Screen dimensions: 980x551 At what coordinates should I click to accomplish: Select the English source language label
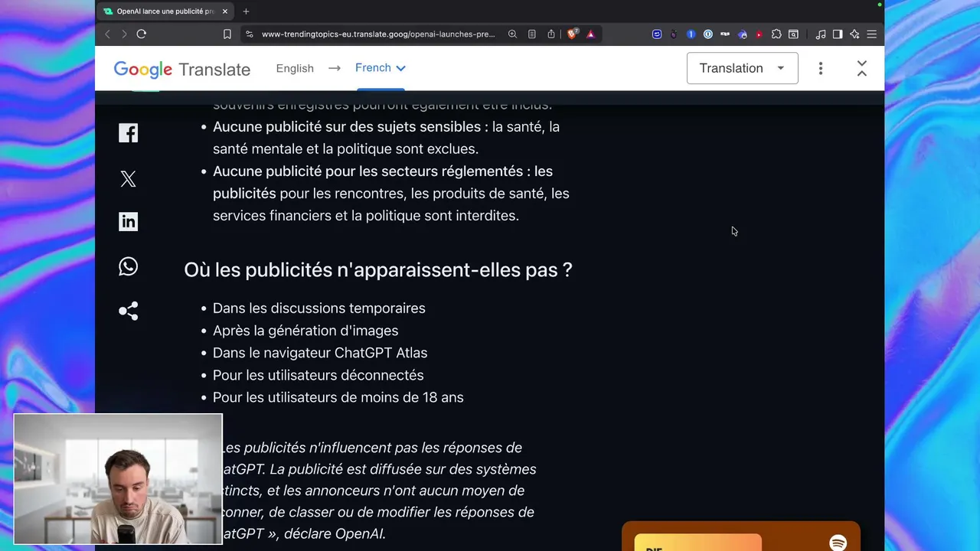(295, 68)
